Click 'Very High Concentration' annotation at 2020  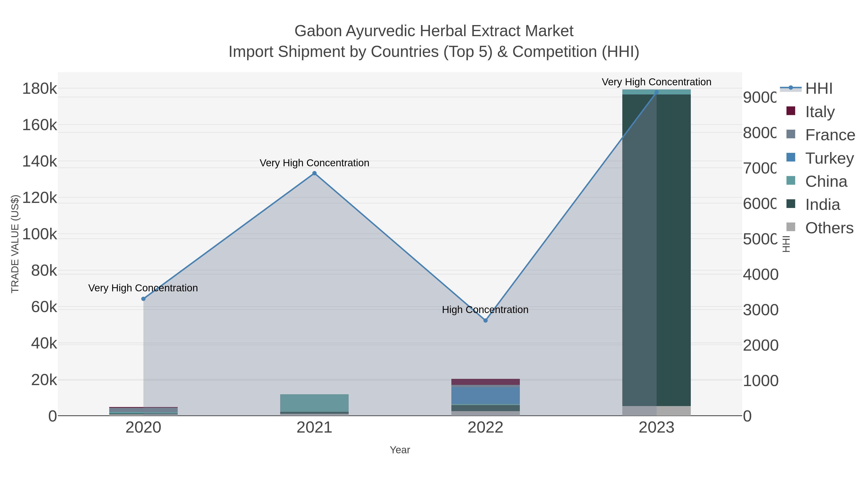pyautogui.click(x=143, y=288)
